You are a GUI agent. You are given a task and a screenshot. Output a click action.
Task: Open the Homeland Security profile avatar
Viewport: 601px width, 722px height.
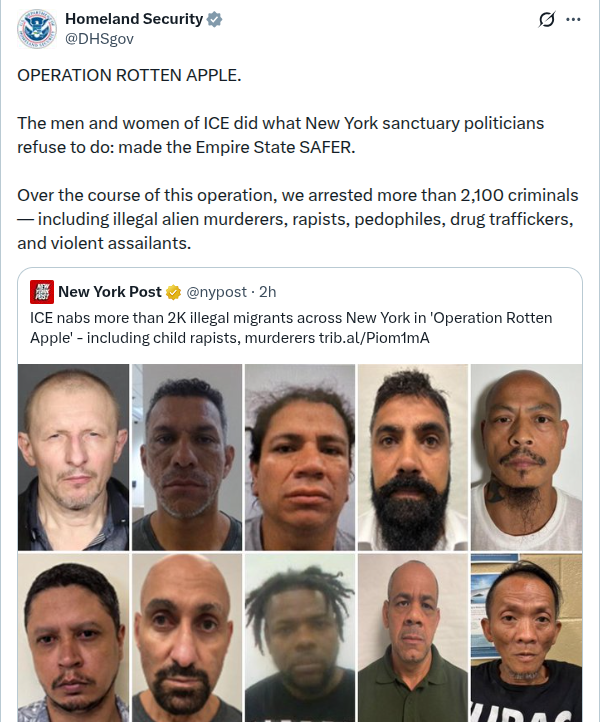pyautogui.click(x=37, y=29)
